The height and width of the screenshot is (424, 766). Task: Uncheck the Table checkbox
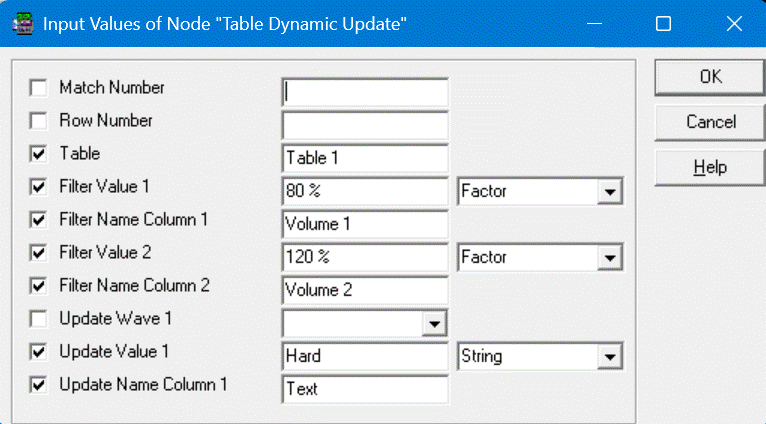(39, 154)
